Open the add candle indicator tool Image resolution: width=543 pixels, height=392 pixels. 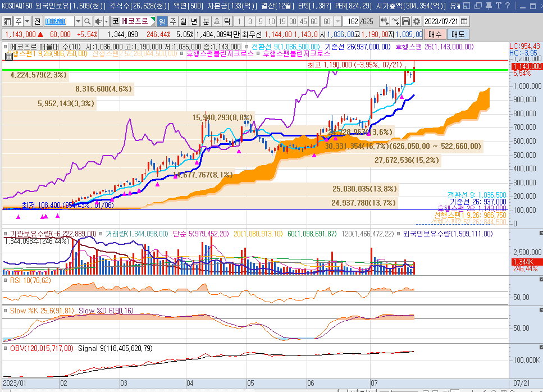(384, 21)
